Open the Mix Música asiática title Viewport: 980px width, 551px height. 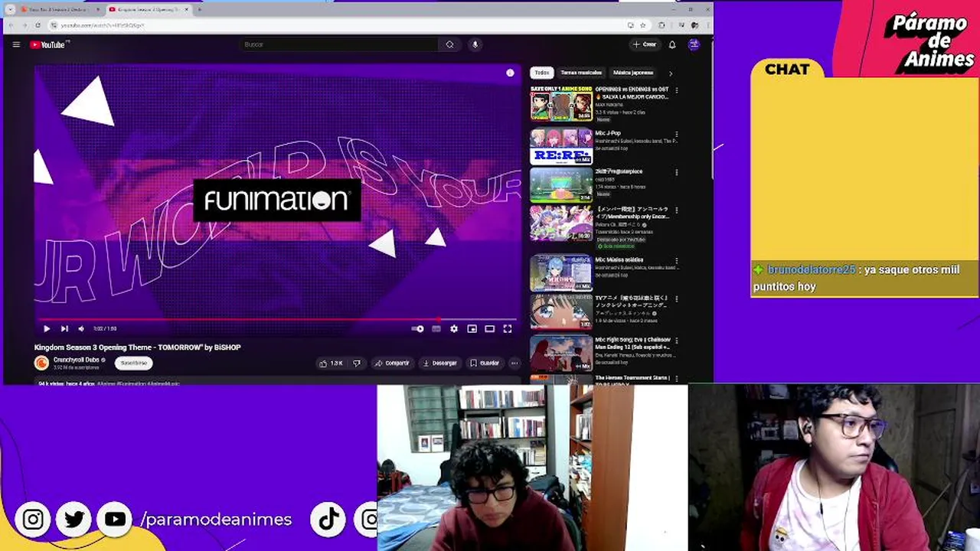click(619, 260)
